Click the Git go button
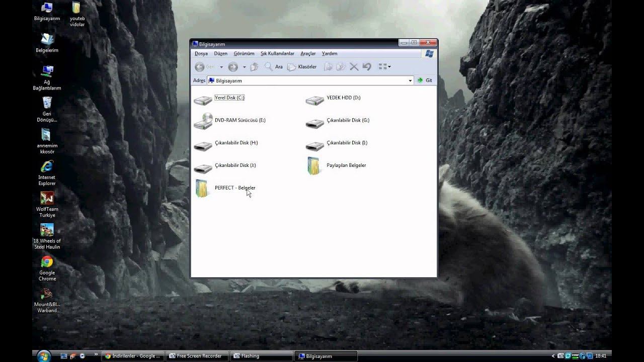This screenshot has width=644, height=362. pos(425,80)
